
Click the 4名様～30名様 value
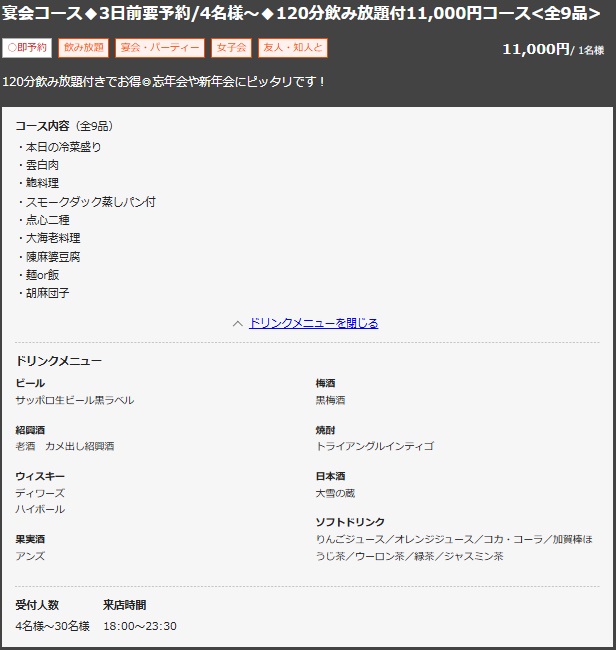point(53,626)
